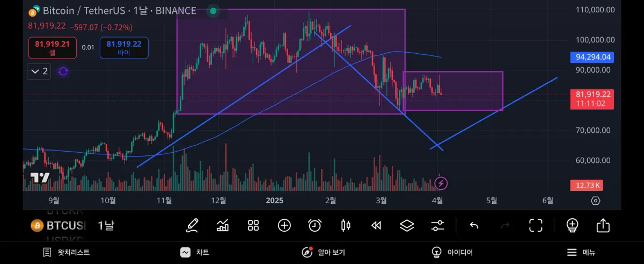This screenshot has height=264, width=644.
Task: Open the layout grid templates icon
Action: (253, 225)
